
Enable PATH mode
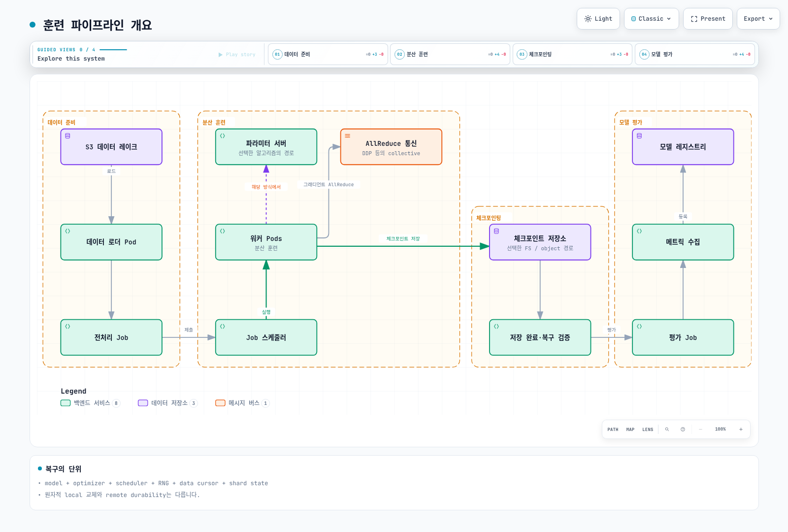click(613, 430)
